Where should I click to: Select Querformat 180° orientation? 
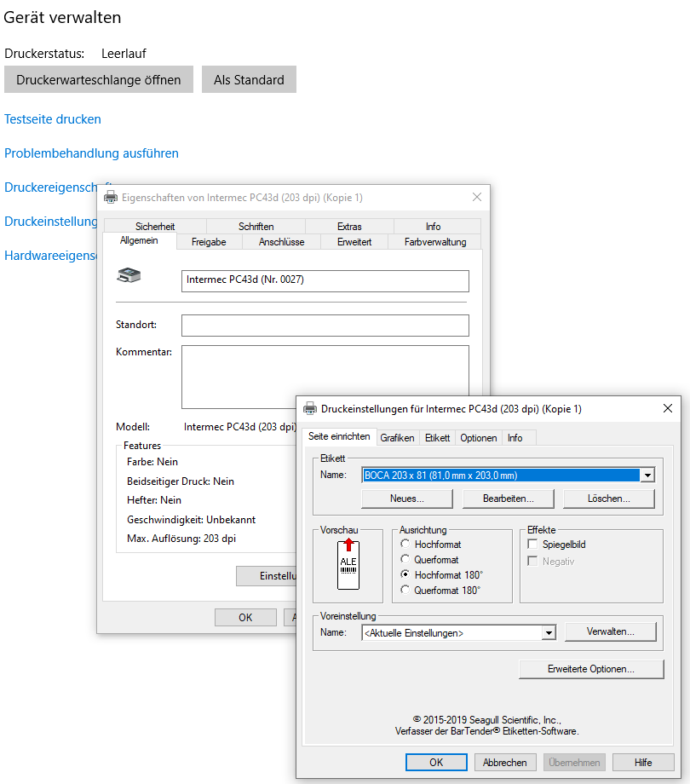405,590
